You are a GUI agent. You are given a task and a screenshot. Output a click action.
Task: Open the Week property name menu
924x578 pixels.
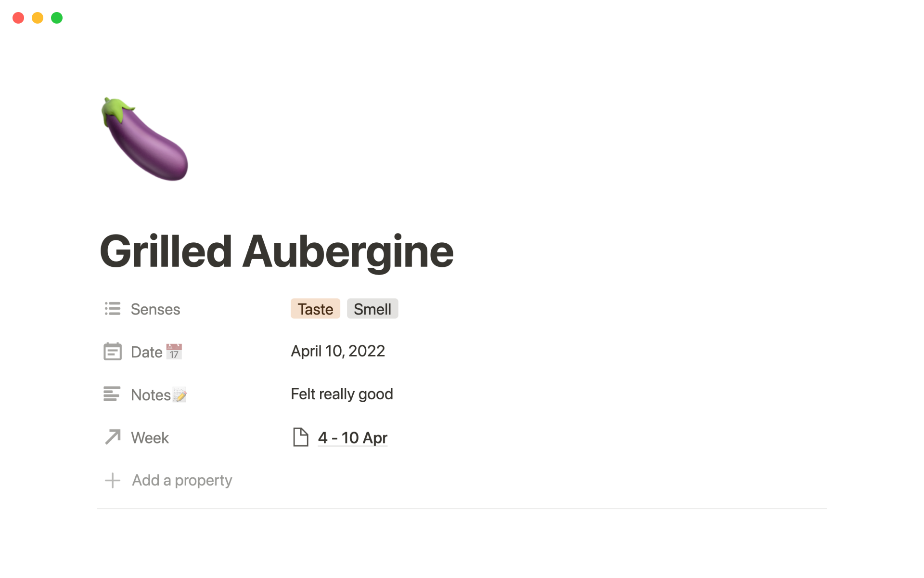click(x=150, y=438)
